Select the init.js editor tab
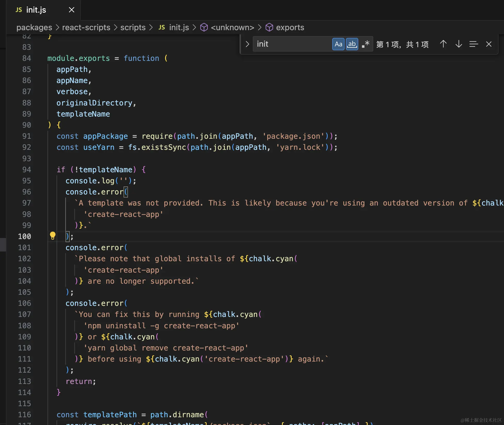The height and width of the screenshot is (425, 504). click(36, 10)
